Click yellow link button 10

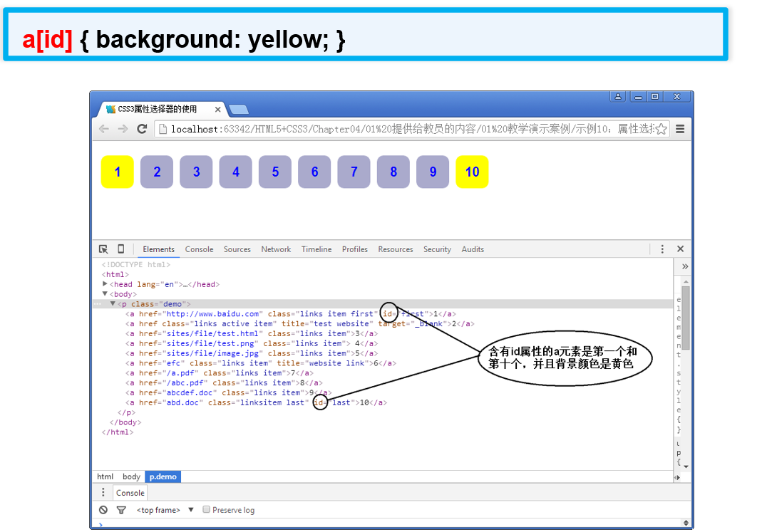point(472,172)
